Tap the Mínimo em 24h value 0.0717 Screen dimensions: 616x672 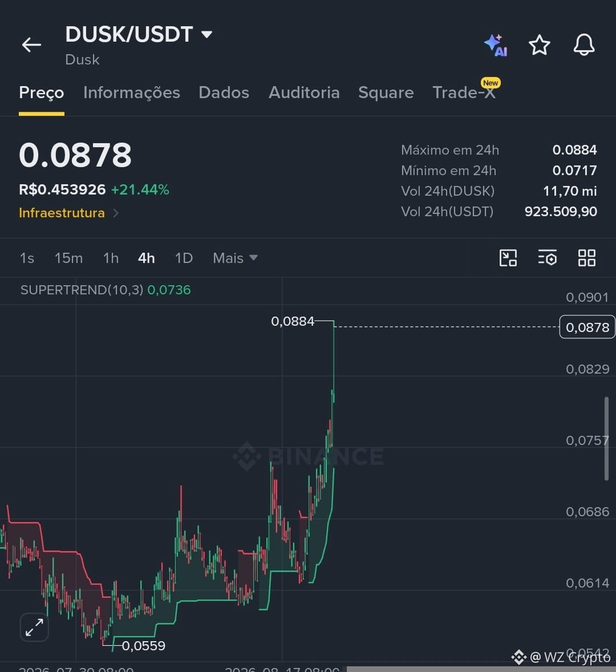[x=574, y=171]
